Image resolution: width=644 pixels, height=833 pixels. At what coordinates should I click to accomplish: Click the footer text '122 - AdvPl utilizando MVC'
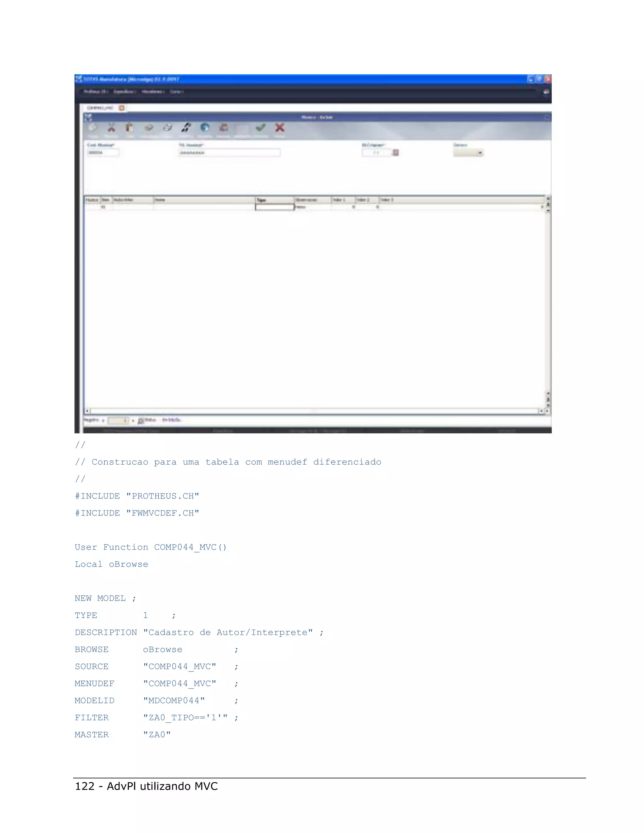point(146,786)
